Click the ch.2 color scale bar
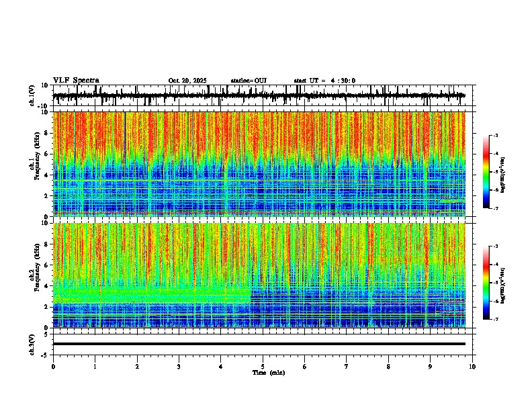This screenshot has height=411, width=532. (486, 283)
